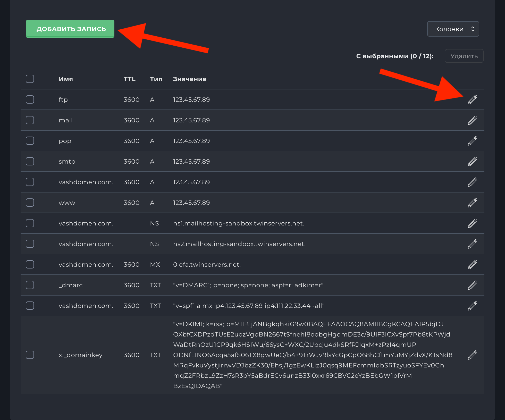Image resolution: width=505 pixels, height=420 pixels.
Task: Open editing for the smtp record
Action: [473, 162]
